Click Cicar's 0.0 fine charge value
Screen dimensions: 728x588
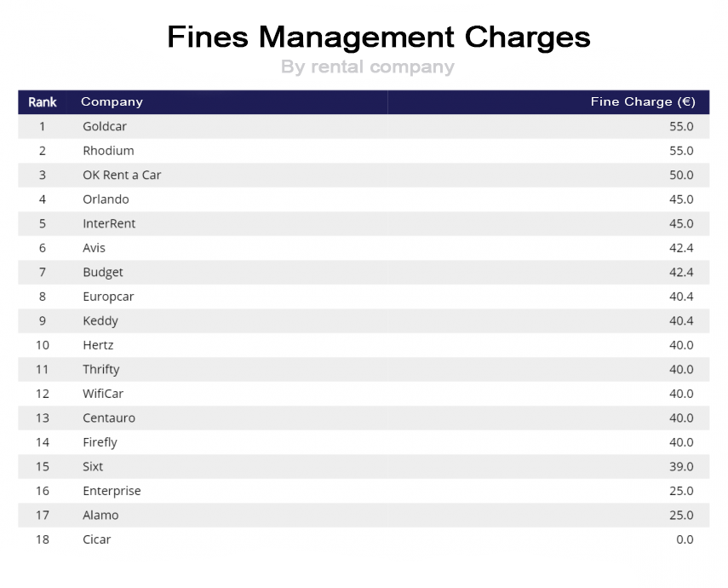click(685, 539)
